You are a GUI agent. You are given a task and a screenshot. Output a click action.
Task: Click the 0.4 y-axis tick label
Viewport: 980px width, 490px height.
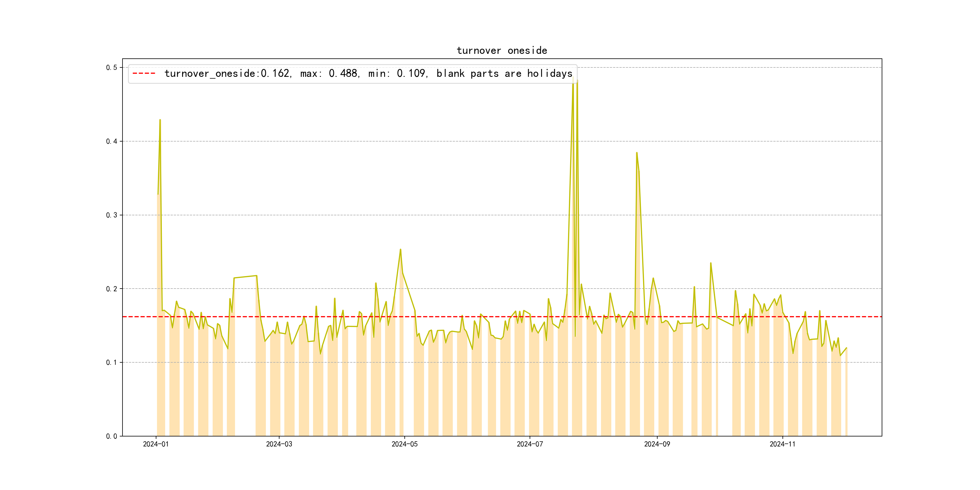(x=112, y=142)
